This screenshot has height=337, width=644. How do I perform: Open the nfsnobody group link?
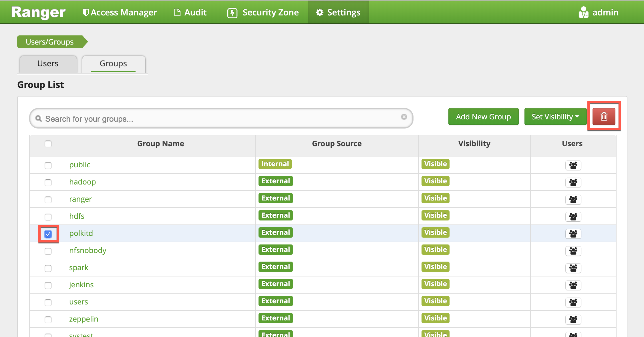(x=88, y=250)
